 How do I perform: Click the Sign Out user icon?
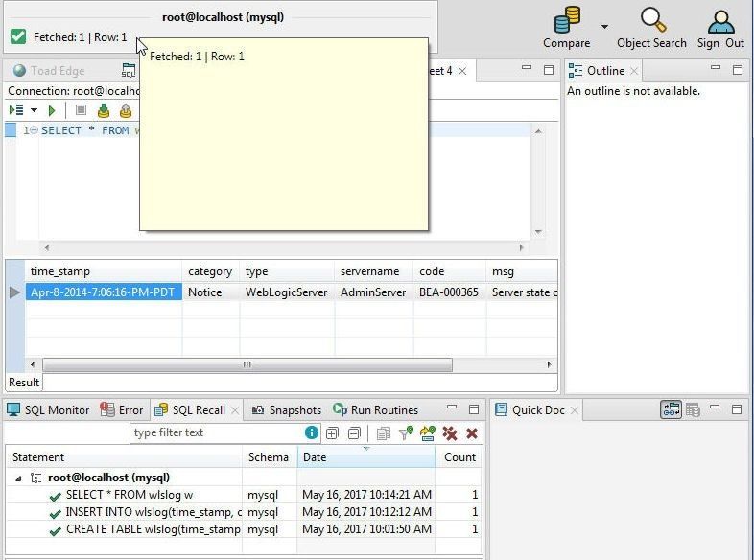pos(720,21)
